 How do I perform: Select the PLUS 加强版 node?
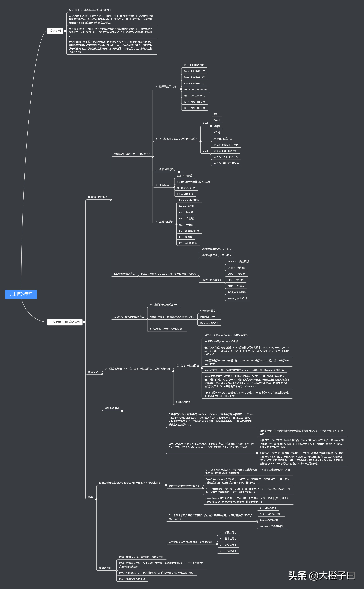click(x=236, y=286)
